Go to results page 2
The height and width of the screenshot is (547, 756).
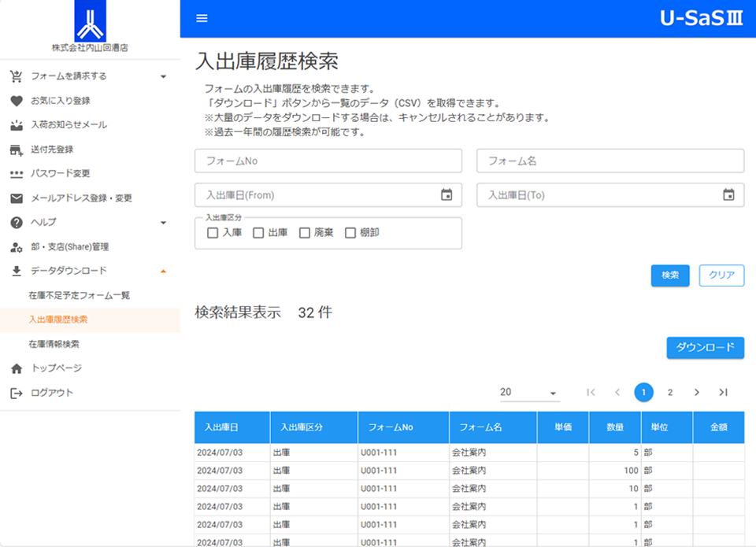tap(669, 392)
